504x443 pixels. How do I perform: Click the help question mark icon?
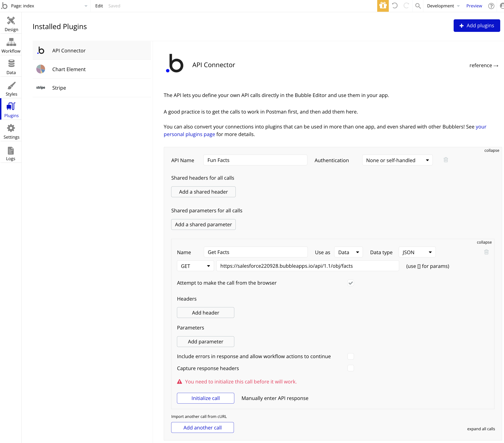pyautogui.click(x=491, y=6)
